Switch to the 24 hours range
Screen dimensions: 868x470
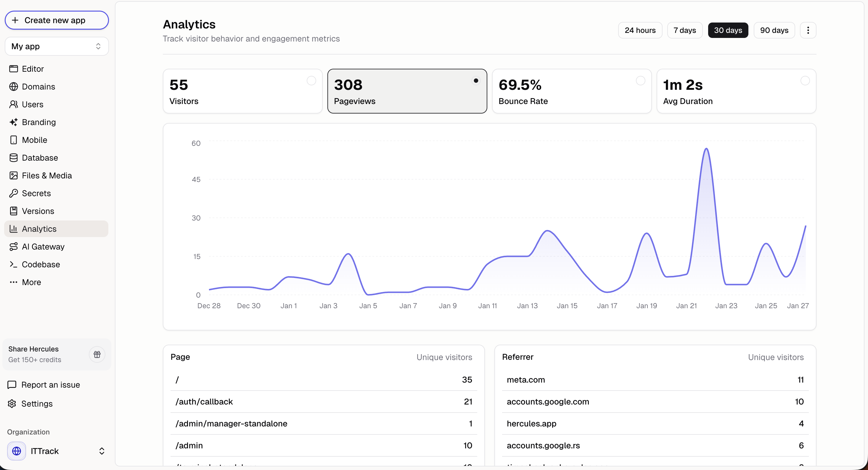(640, 30)
